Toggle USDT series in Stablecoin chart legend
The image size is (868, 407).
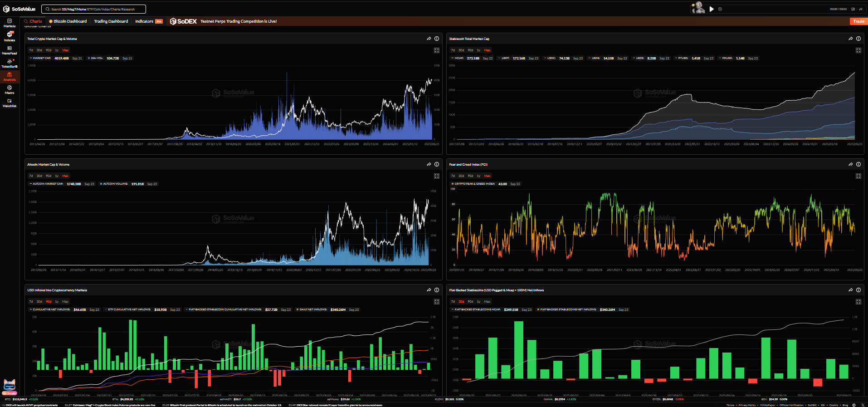pos(505,58)
